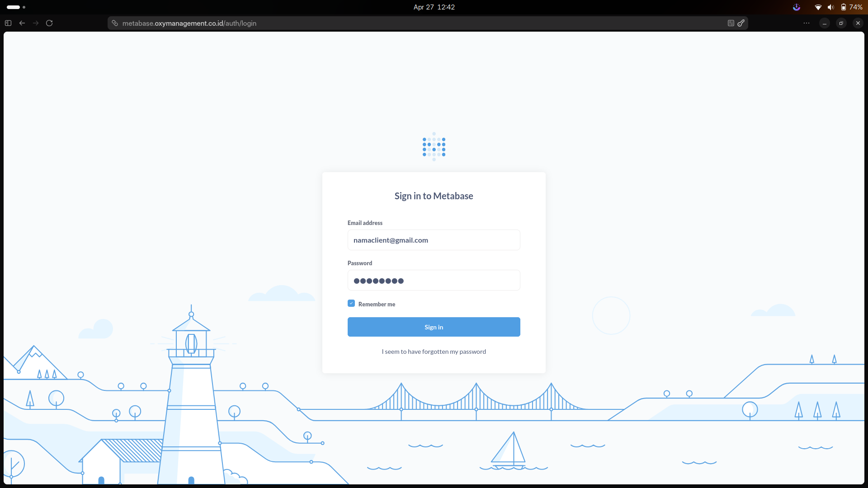Screen dimensions: 868x488
Task: Click the Remember me label text
Action: tap(377, 304)
